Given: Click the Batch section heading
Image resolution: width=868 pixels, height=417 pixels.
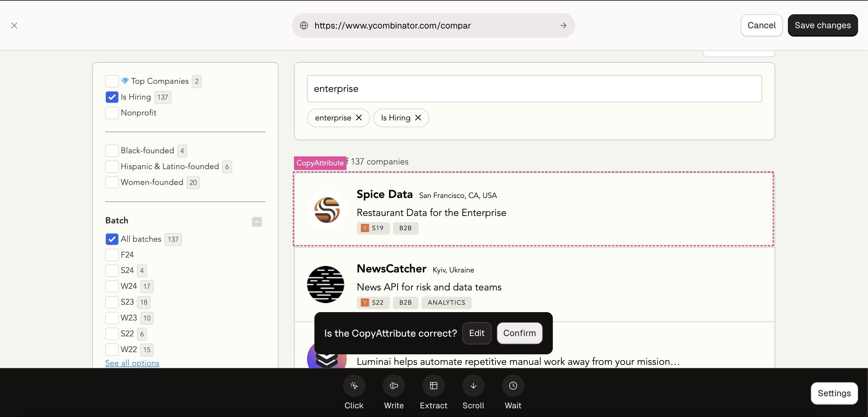Looking at the screenshot, I should pyautogui.click(x=117, y=220).
